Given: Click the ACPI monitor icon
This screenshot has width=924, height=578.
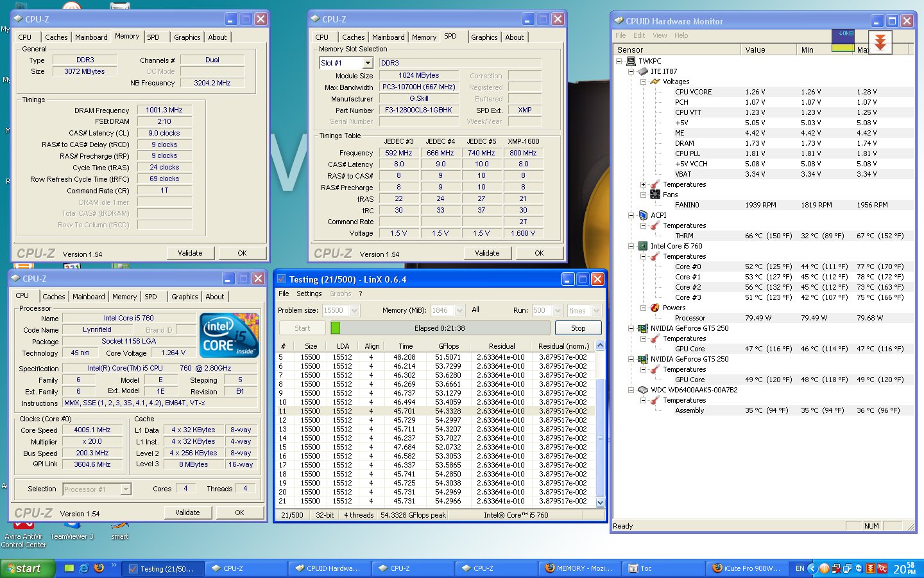Looking at the screenshot, I should click(643, 215).
